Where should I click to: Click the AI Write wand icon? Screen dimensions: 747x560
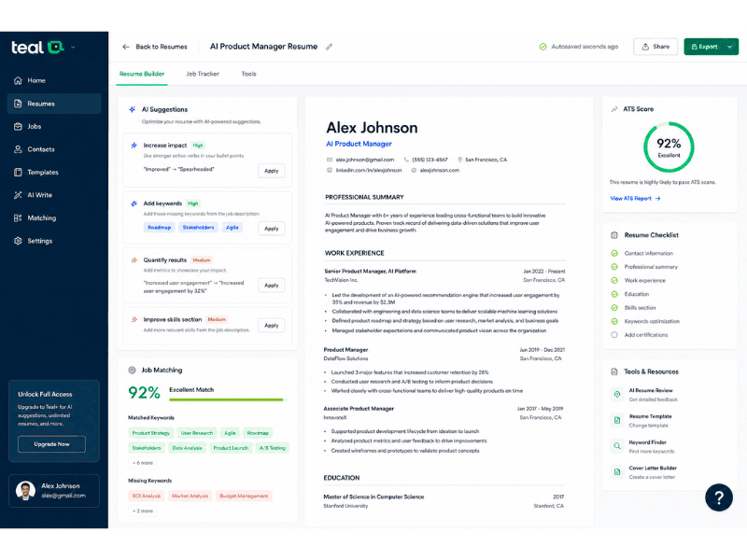point(18,195)
